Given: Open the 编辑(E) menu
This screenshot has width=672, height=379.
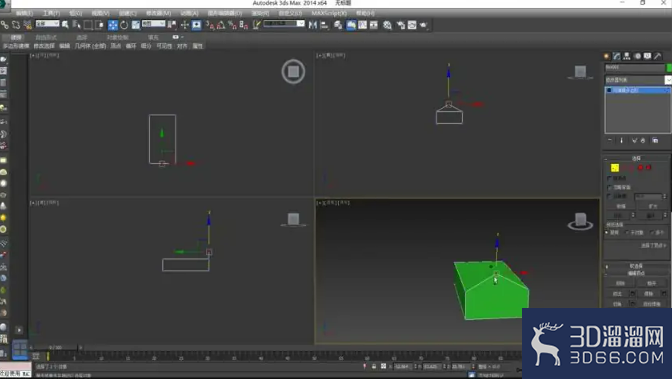Looking at the screenshot, I should click(x=24, y=14).
